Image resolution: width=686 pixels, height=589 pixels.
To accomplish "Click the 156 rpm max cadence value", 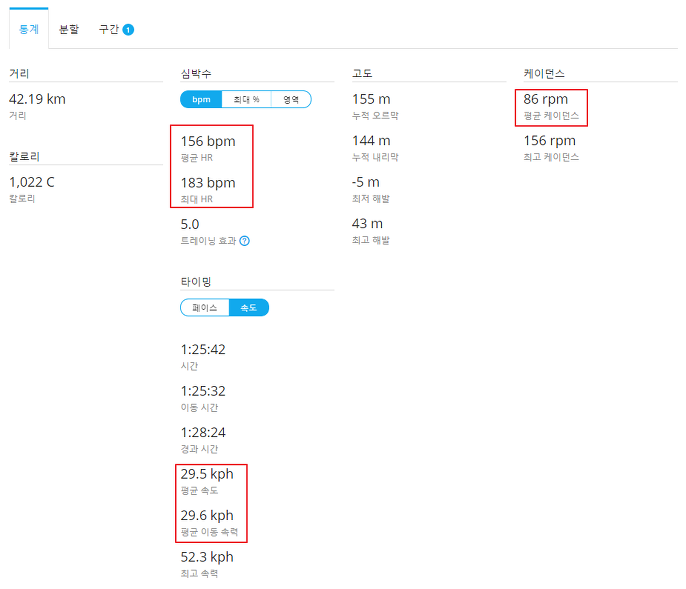I will [x=550, y=140].
